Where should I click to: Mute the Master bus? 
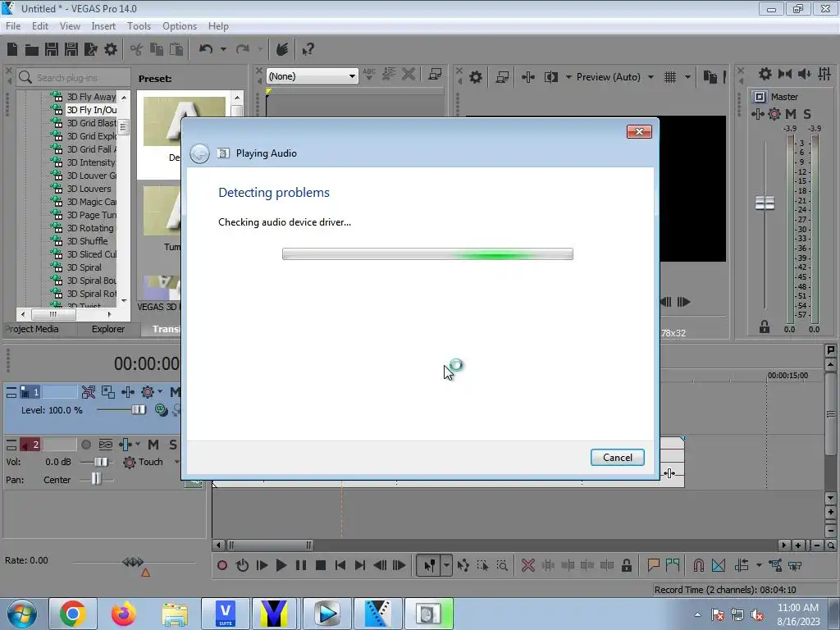point(791,113)
